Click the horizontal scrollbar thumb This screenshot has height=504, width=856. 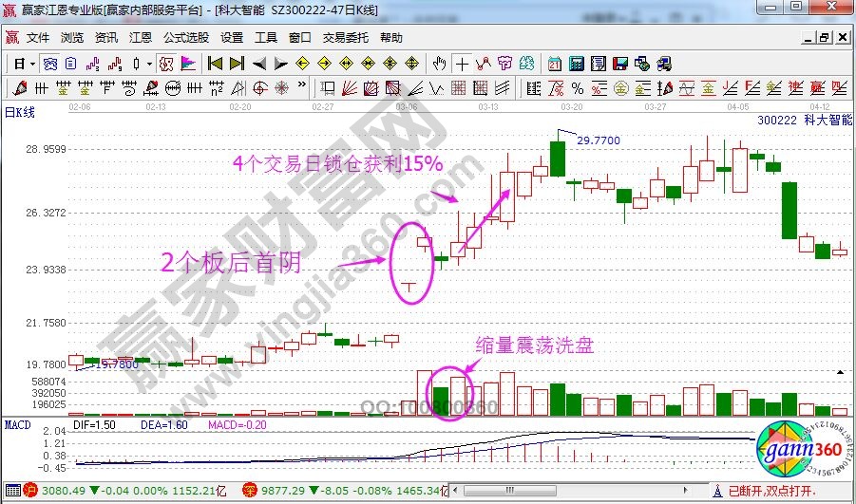tap(509, 491)
